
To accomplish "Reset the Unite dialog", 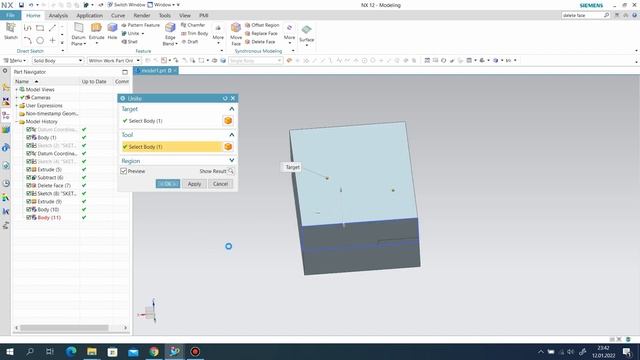I will (225, 98).
